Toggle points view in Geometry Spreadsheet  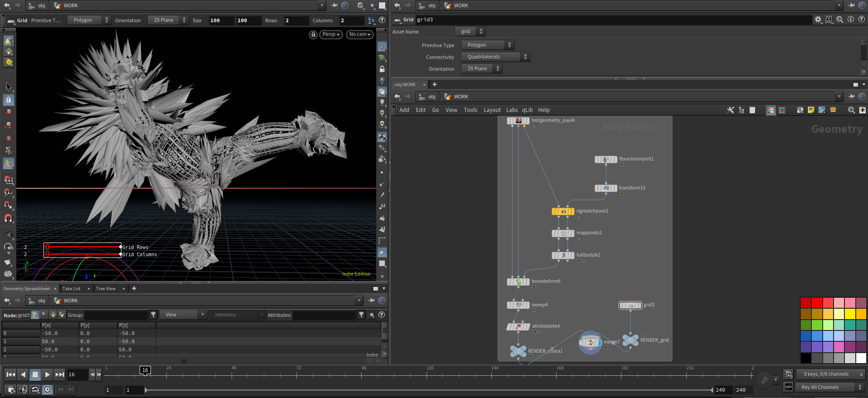click(35, 315)
